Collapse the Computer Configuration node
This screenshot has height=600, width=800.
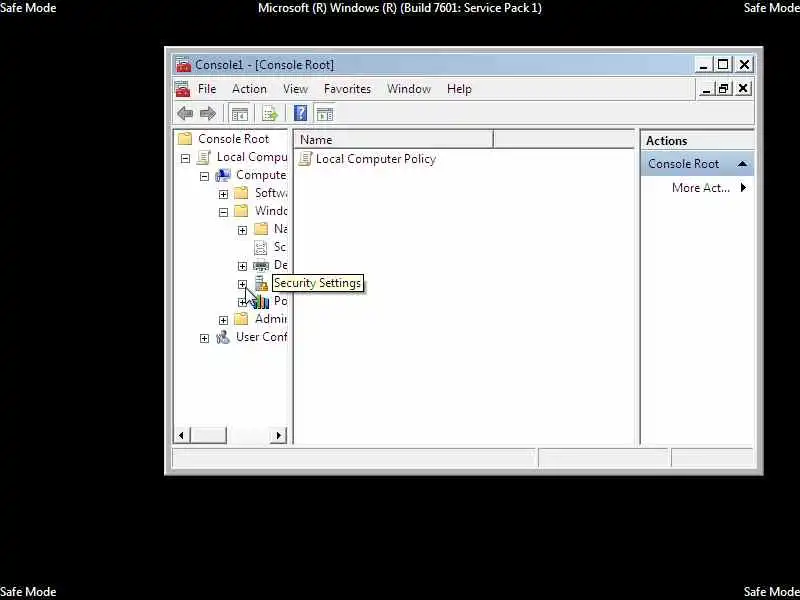point(204,177)
